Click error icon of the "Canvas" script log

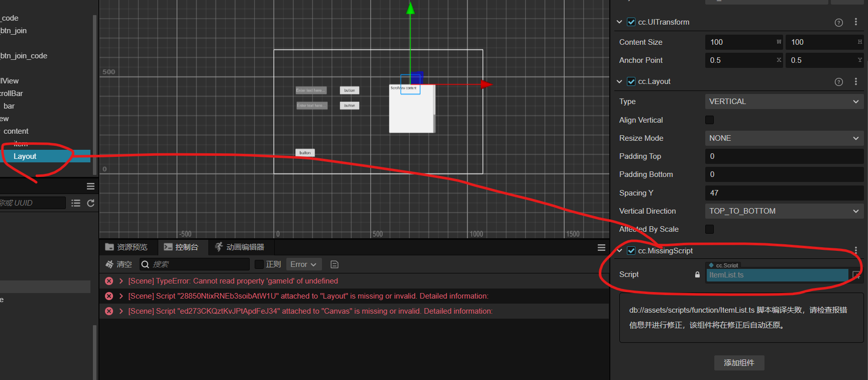pos(109,311)
